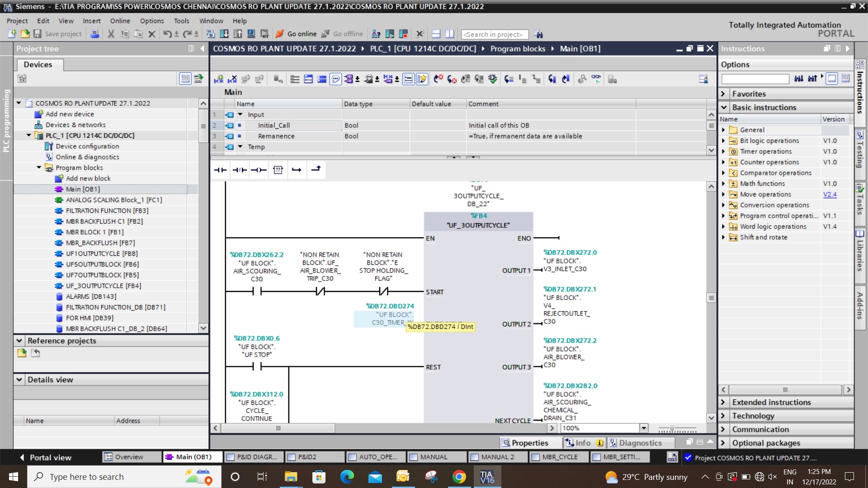Click the Go online button
Image resolution: width=868 pixels, height=488 pixels.
pos(296,34)
